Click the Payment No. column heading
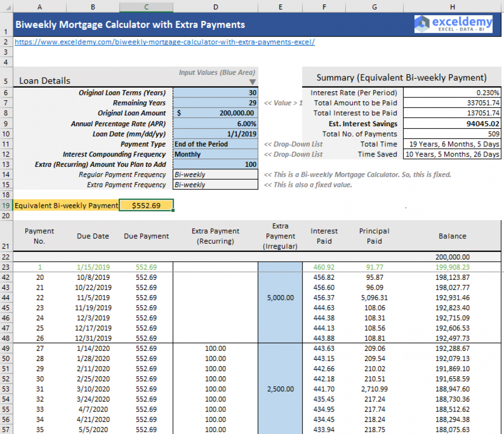 click(40, 236)
